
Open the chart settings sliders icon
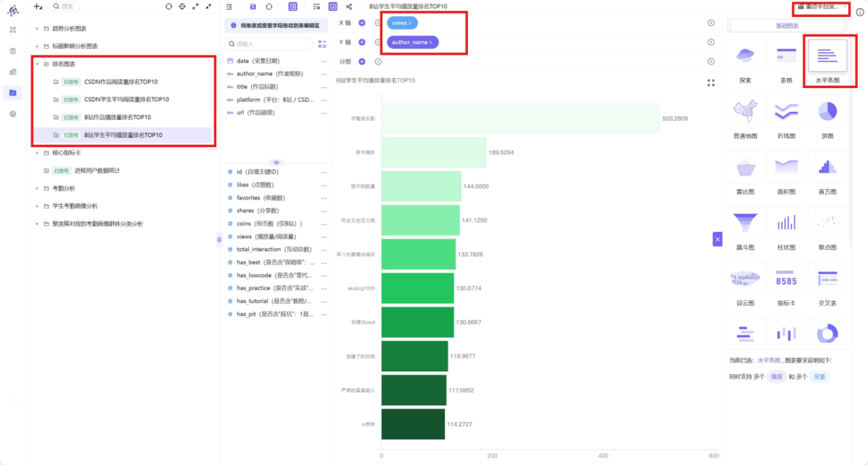[x=316, y=6]
